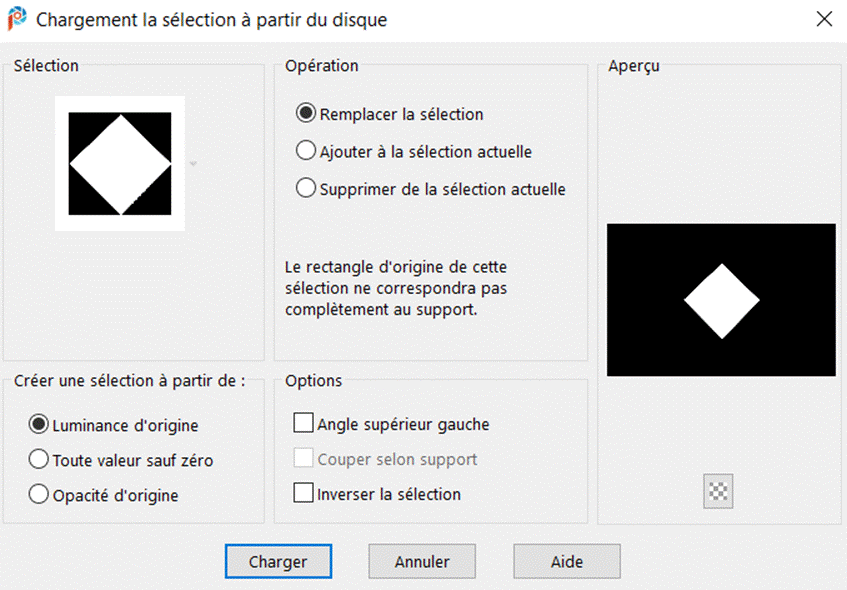Select Remplacer la sélection option
Image resolution: width=847 pixels, height=590 pixels.
coord(307,114)
